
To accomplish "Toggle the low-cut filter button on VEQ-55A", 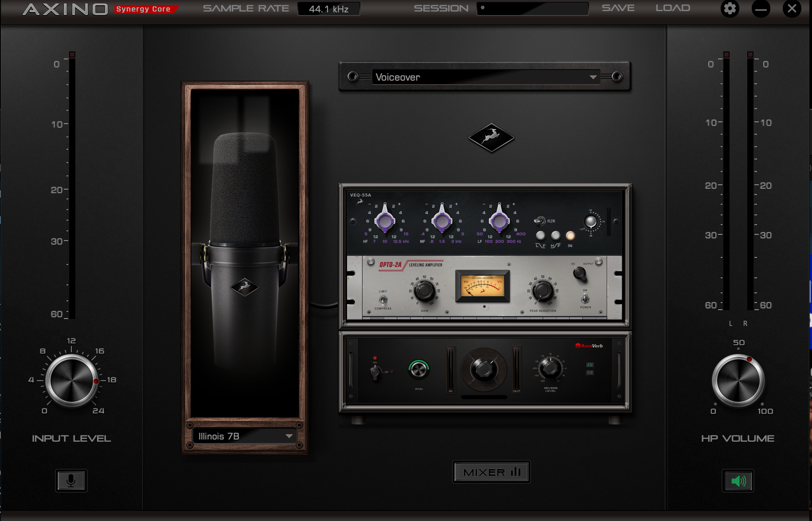I will pos(540,235).
